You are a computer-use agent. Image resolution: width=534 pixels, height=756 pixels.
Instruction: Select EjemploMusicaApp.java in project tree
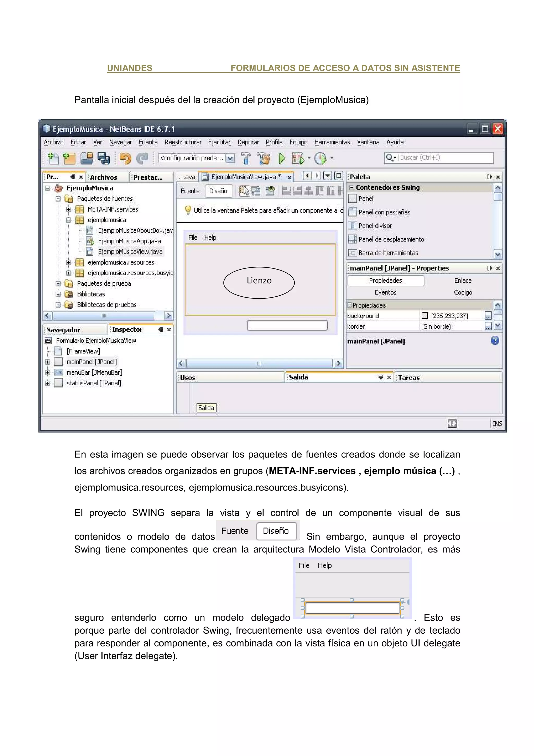pos(129,241)
